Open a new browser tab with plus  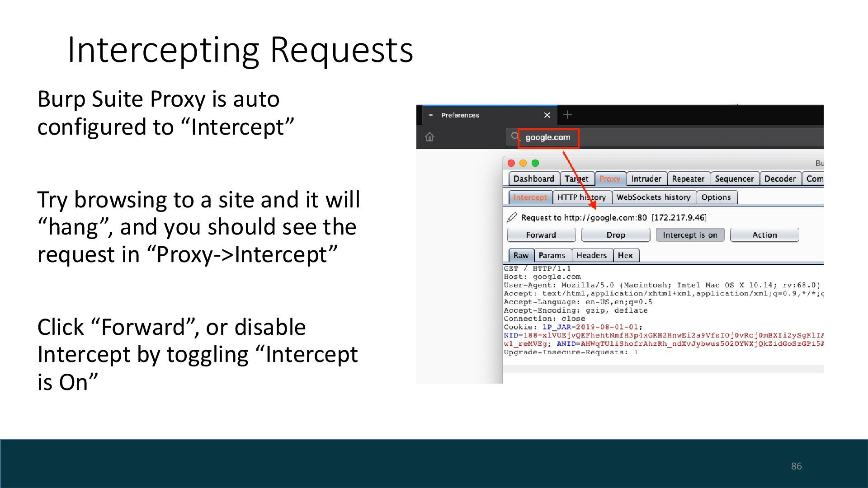pyautogui.click(x=567, y=115)
